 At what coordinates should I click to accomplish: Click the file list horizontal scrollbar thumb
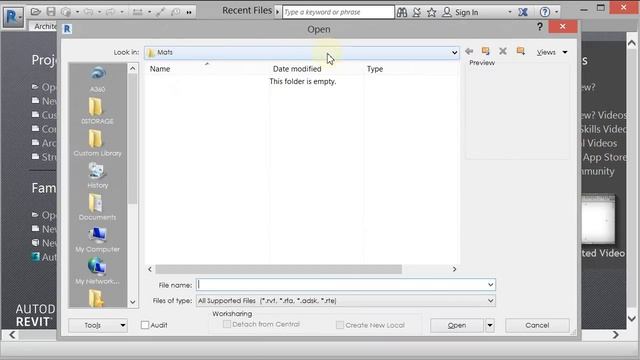click(x=278, y=269)
